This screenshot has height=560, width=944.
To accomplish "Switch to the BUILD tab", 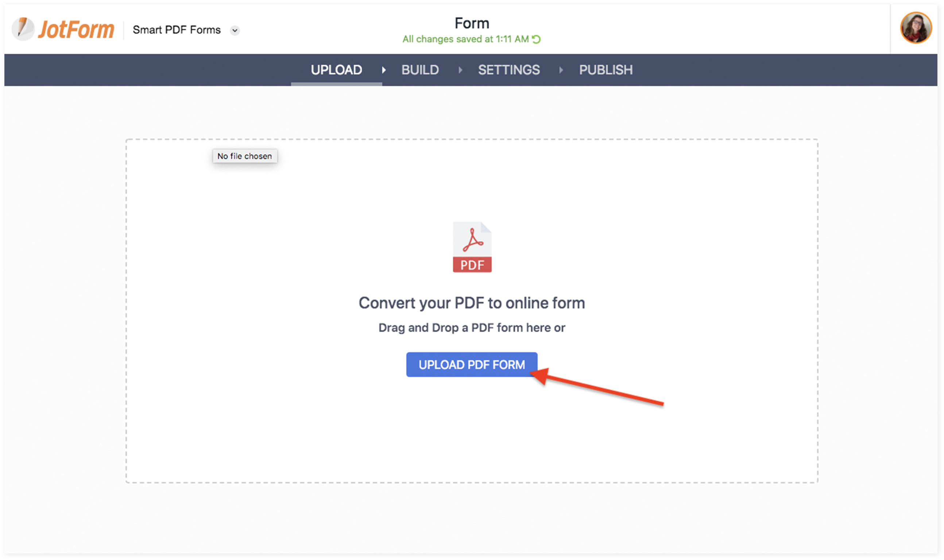I will coord(420,70).
